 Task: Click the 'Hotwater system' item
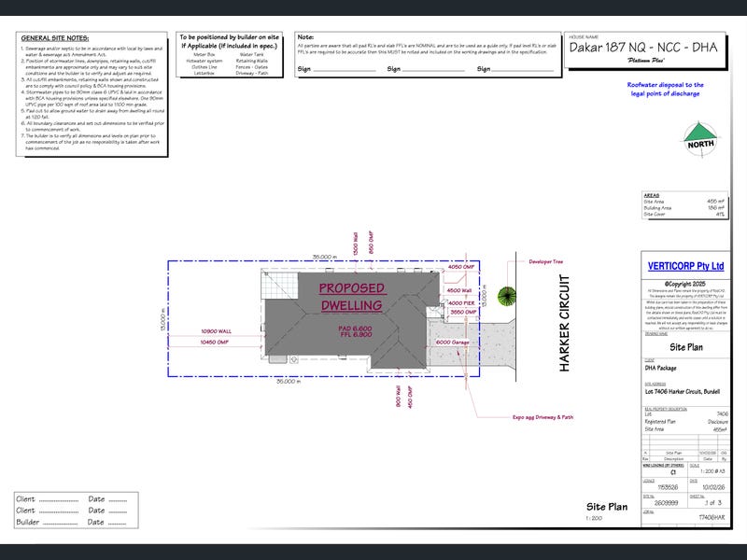click(204, 61)
